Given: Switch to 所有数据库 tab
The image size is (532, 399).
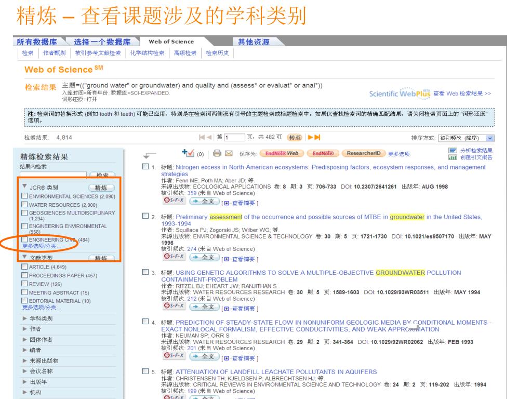Looking at the screenshot, I should pos(37,42).
